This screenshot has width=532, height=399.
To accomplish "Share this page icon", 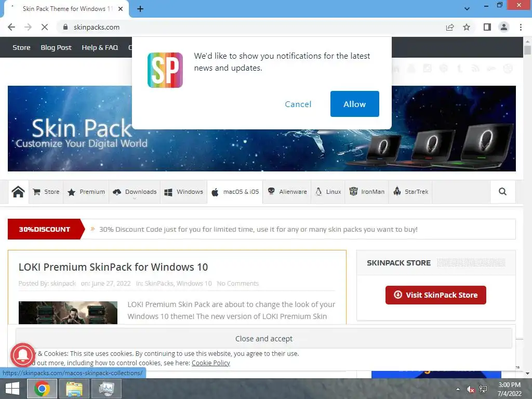I will [x=450, y=27].
